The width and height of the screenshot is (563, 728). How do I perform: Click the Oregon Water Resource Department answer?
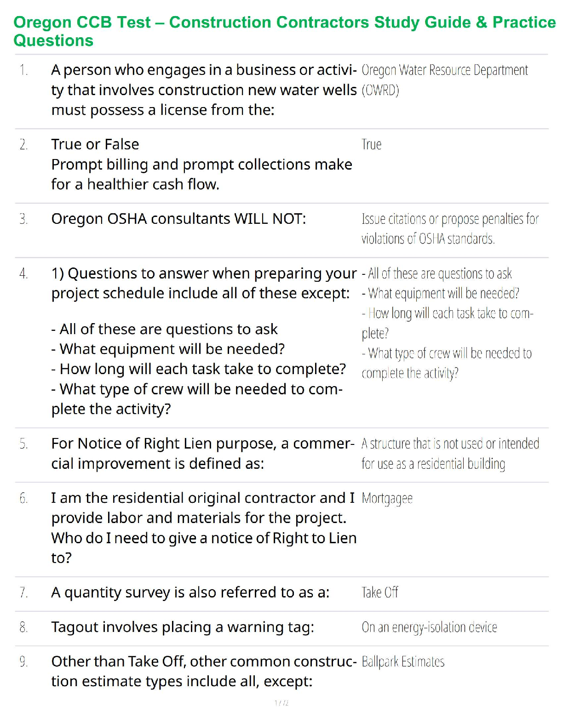(444, 80)
